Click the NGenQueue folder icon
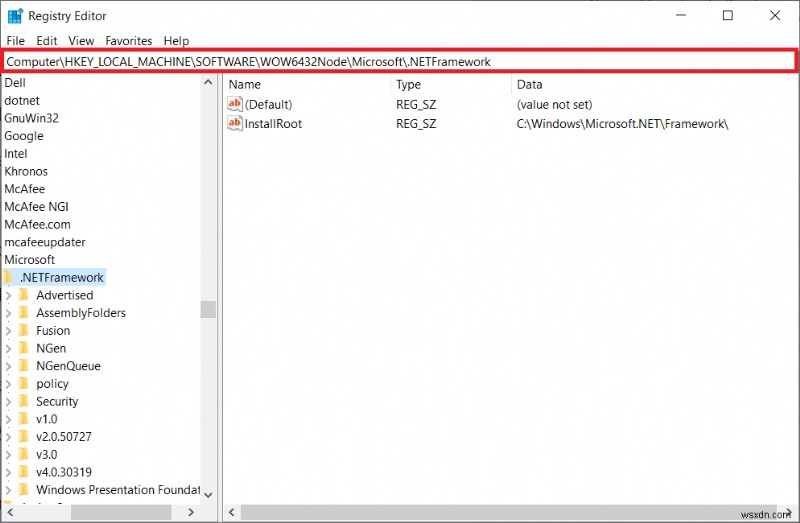The image size is (800, 523). [x=23, y=366]
